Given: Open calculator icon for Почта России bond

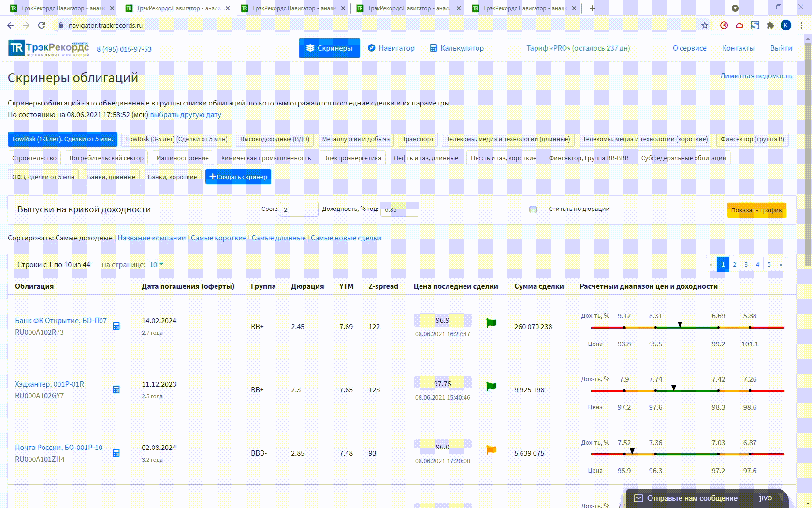Looking at the screenshot, I should pyautogui.click(x=116, y=453).
